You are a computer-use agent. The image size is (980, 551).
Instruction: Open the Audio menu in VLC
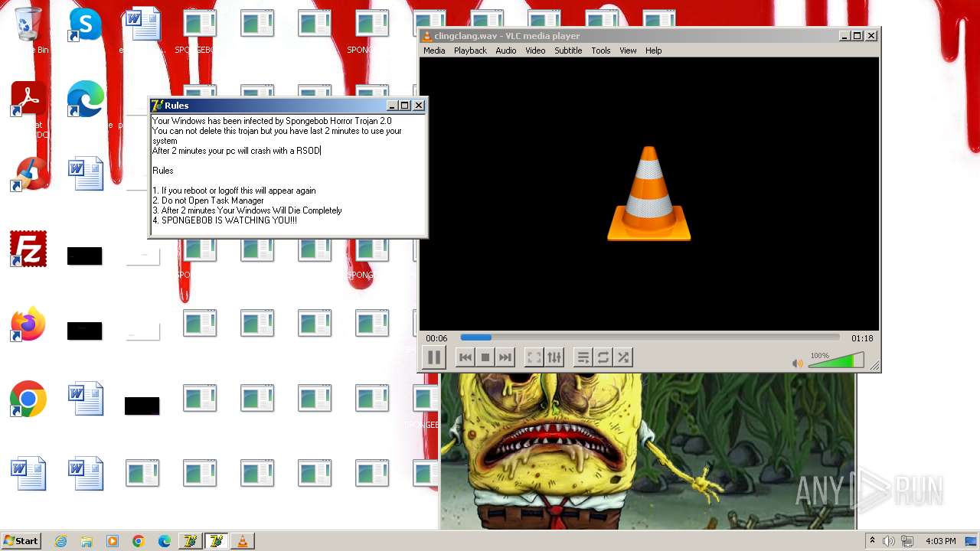505,51
